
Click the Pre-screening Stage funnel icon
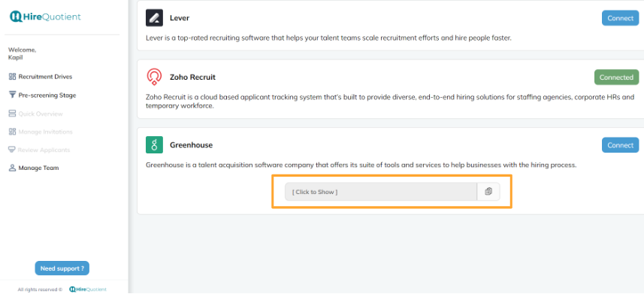click(12, 95)
